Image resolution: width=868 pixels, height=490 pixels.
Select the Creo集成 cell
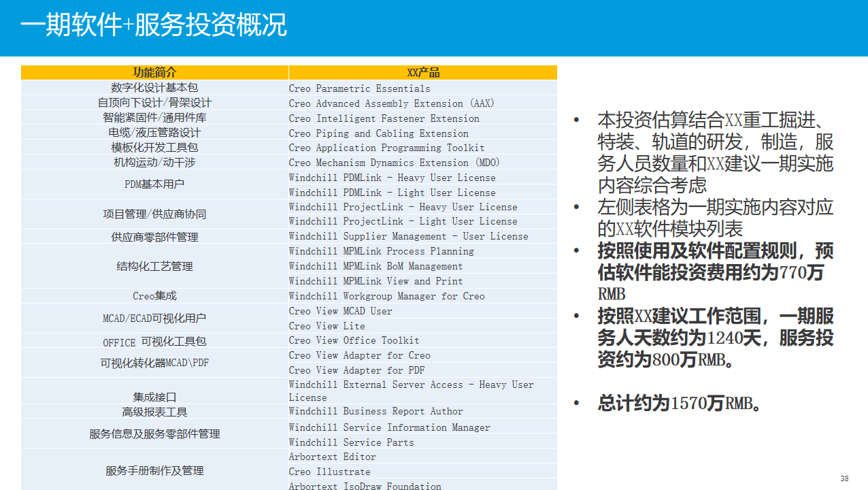coord(154,296)
